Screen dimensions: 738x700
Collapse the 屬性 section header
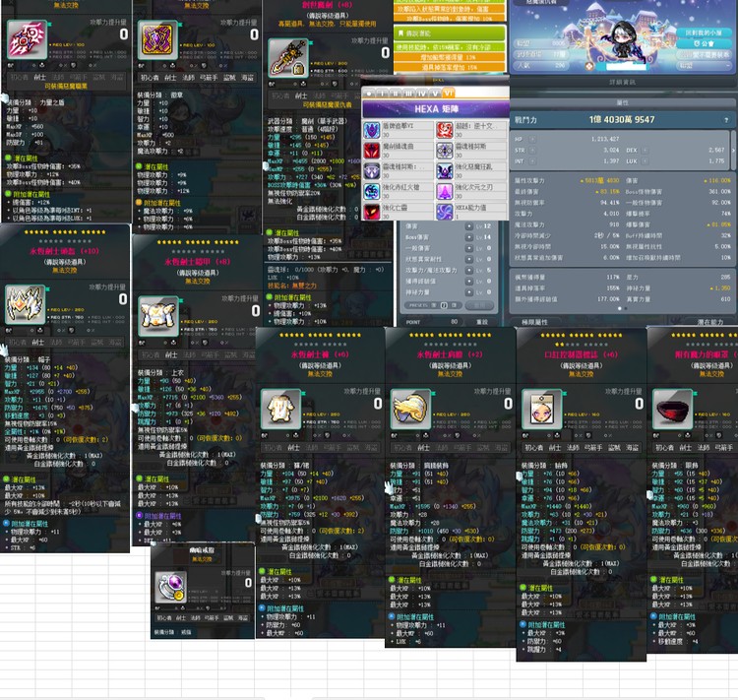(622, 102)
